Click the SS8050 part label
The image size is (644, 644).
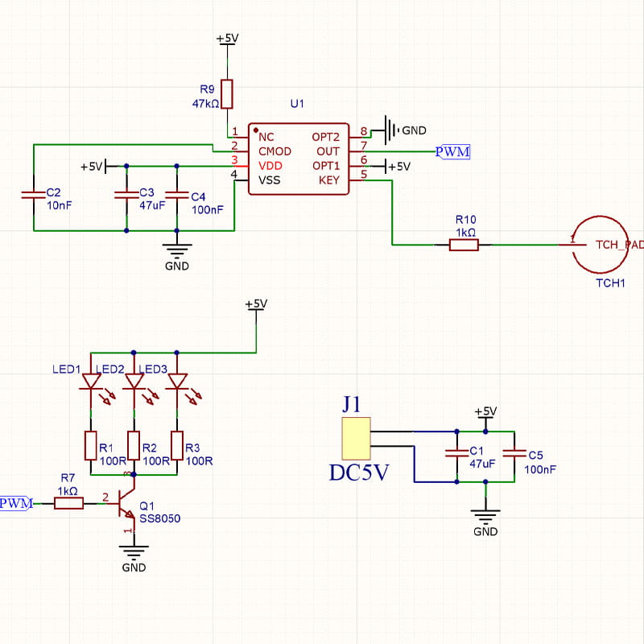click(x=159, y=518)
